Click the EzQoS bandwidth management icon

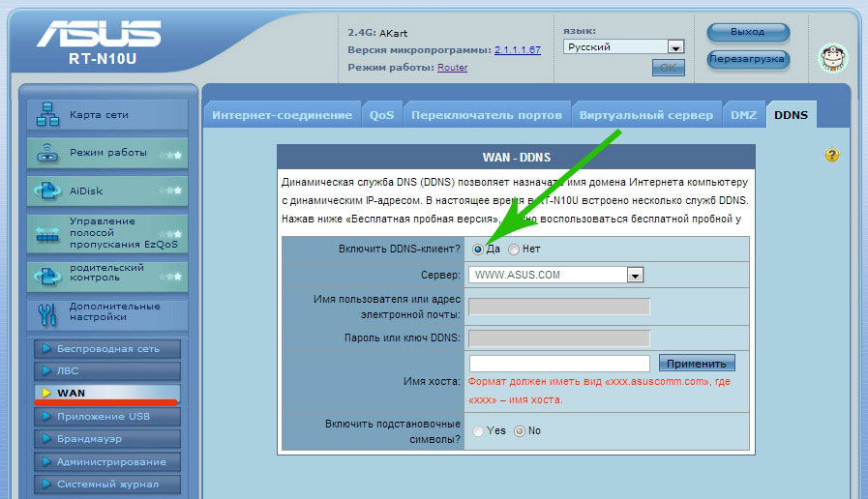pyautogui.click(x=47, y=233)
